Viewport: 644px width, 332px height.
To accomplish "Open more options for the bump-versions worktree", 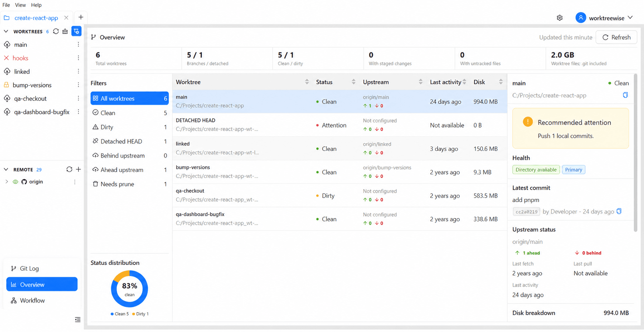I will pos(78,85).
